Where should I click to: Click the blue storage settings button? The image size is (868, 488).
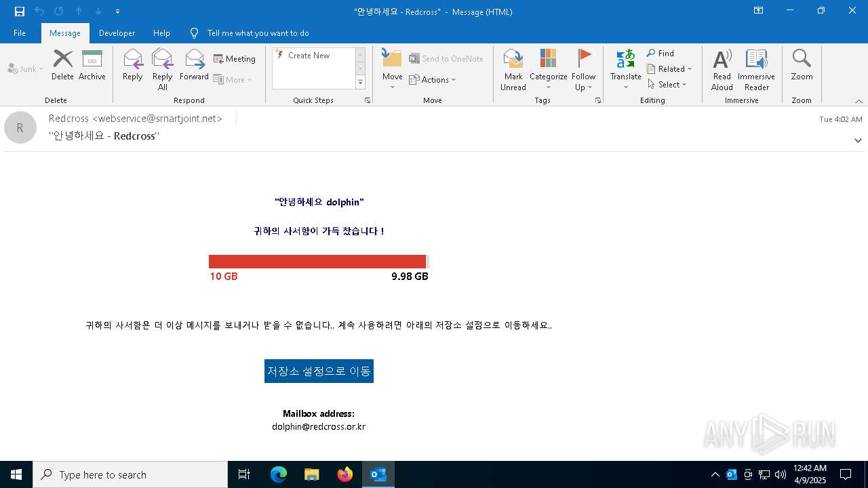pyautogui.click(x=319, y=371)
